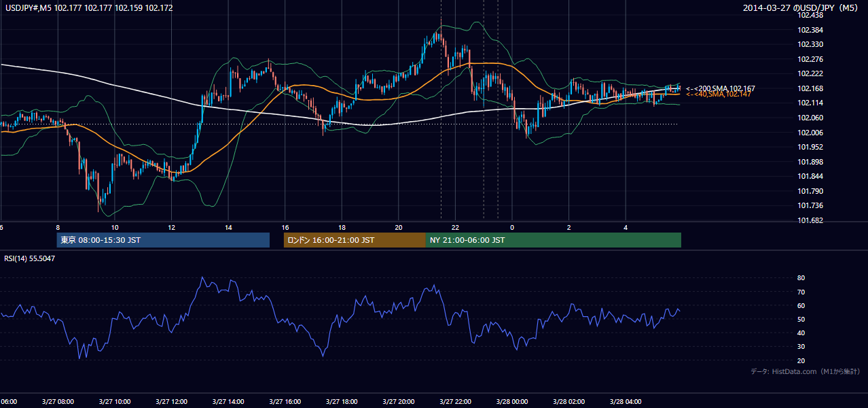868x408 pixels.
Task: Click RSI scale value 30
Action: [x=801, y=347]
